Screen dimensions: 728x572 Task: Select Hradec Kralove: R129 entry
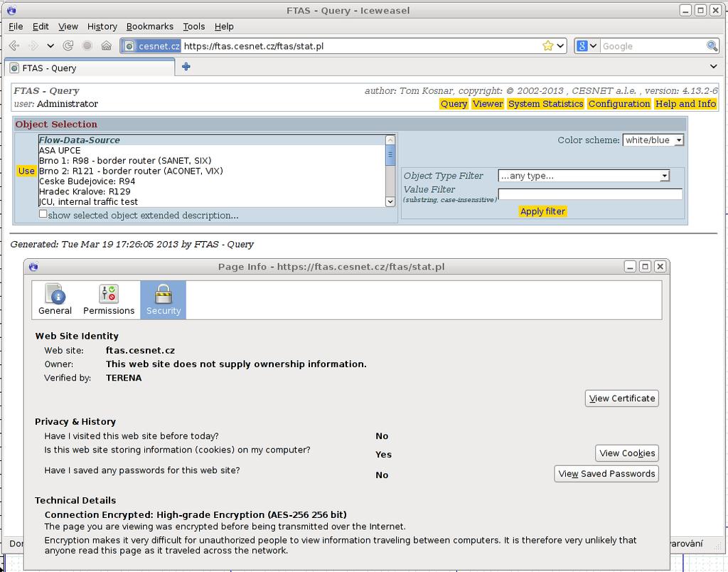[212, 191]
